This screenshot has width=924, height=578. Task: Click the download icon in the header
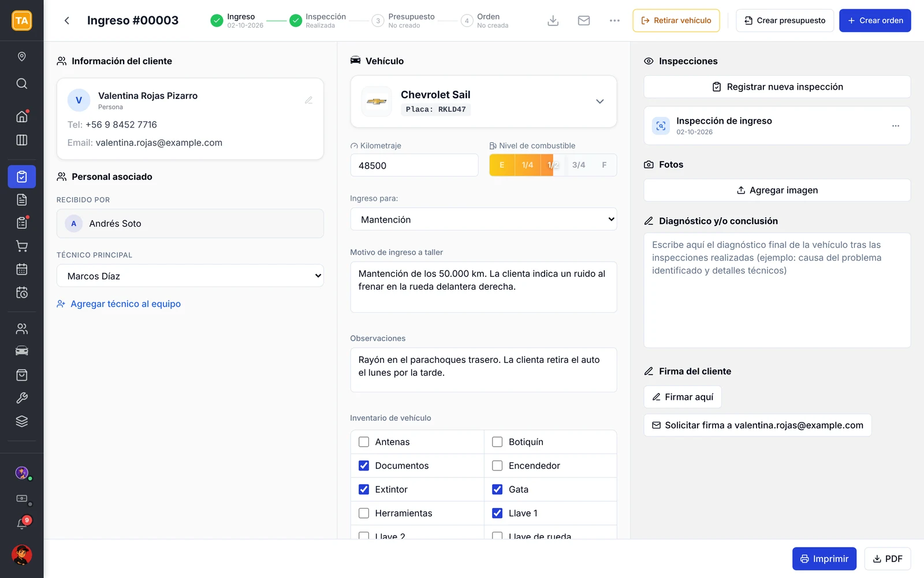click(x=553, y=21)
